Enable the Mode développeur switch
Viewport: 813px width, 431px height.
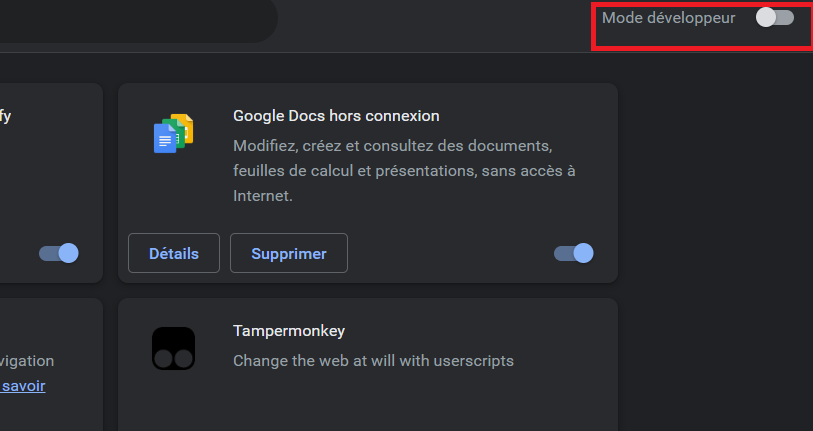pyautogui.click(x=775, y=18)
